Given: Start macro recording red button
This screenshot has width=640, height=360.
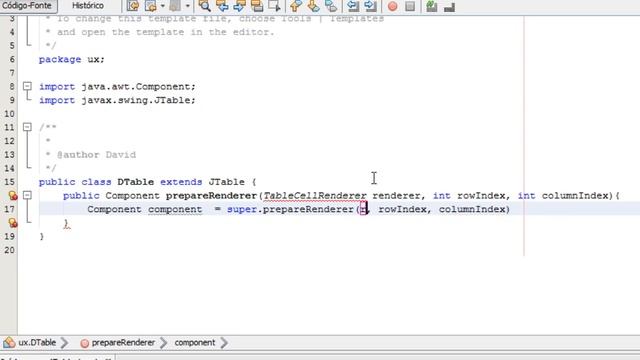Looking at the screenshot, I should pyautogui.click(x=392, y=6).
